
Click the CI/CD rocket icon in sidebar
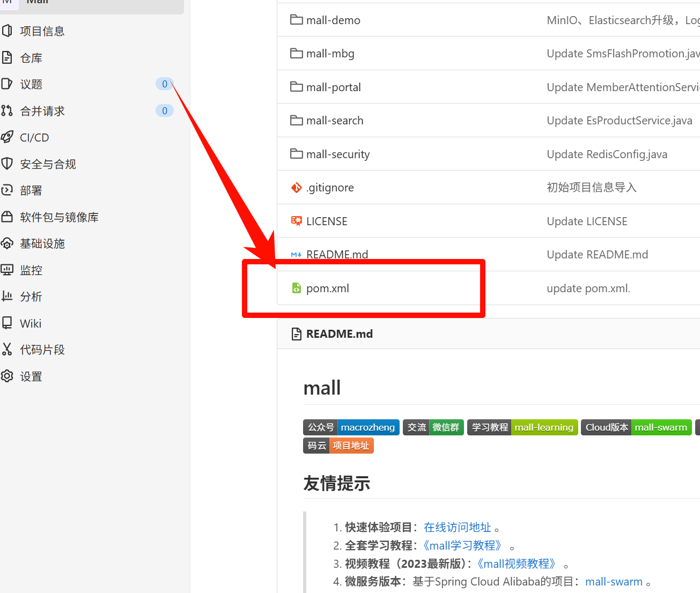[x=7, y=137]
